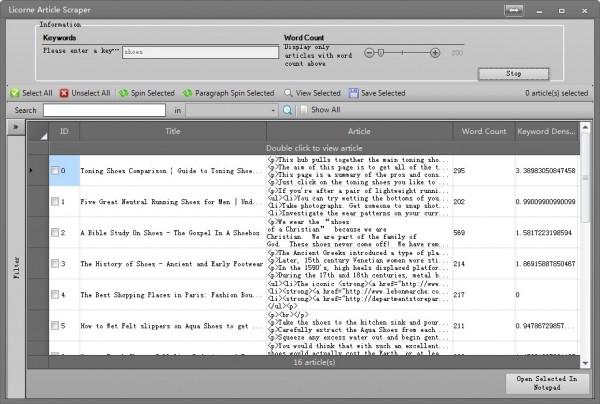Click keyword density 3.3898305084745
This screenshot has height=404, width=600.
pyautogui.click(x=545, y=171)
